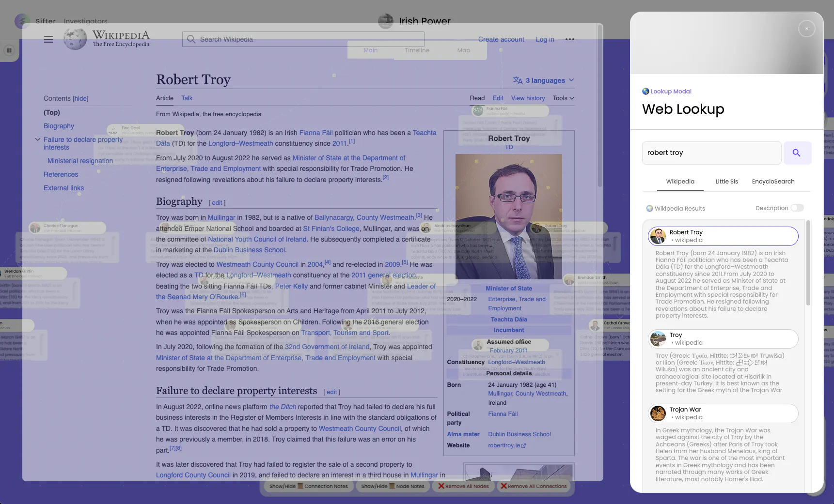Click the Trojan War result thumbnail
Screen dimensions: 834x504
point(658,413)
